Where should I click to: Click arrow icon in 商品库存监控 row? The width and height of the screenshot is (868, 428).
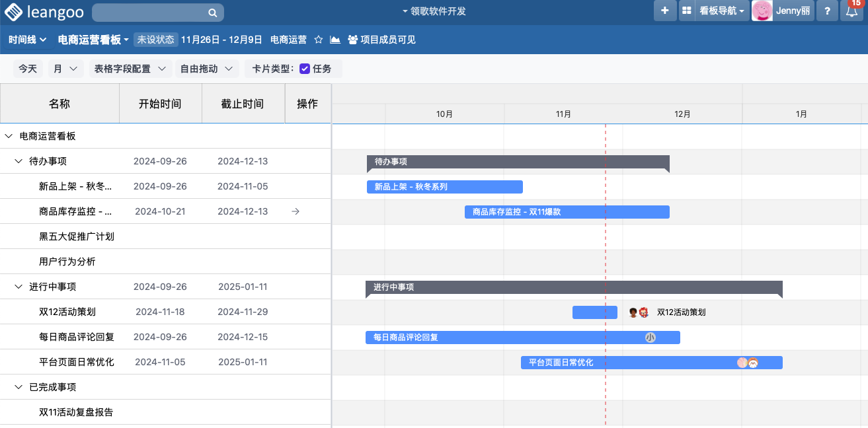click(296, 211)
